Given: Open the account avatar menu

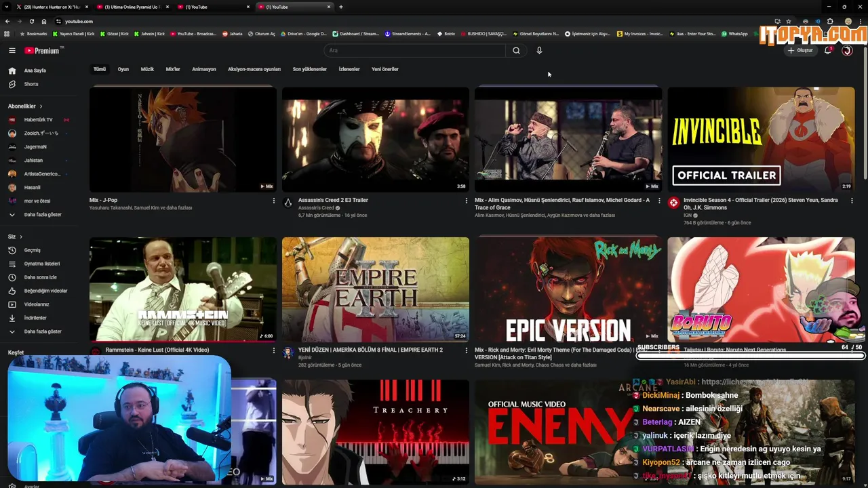Looking at the screenshot, I should coord(847,50).
